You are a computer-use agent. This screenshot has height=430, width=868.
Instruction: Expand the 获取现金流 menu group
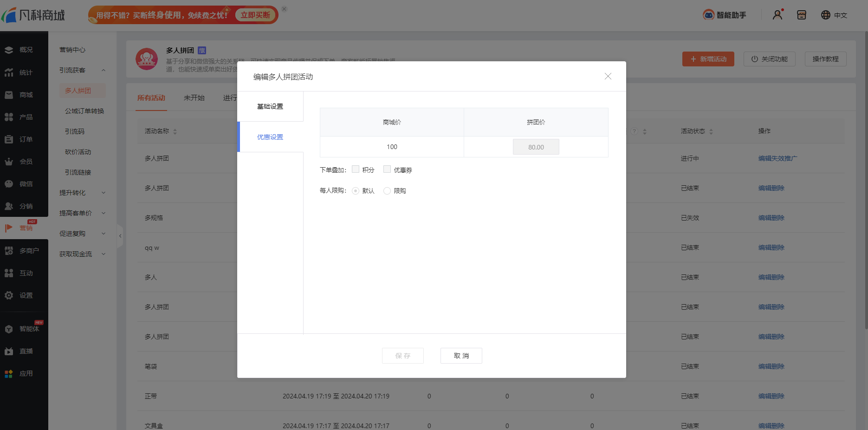point(104,254)
